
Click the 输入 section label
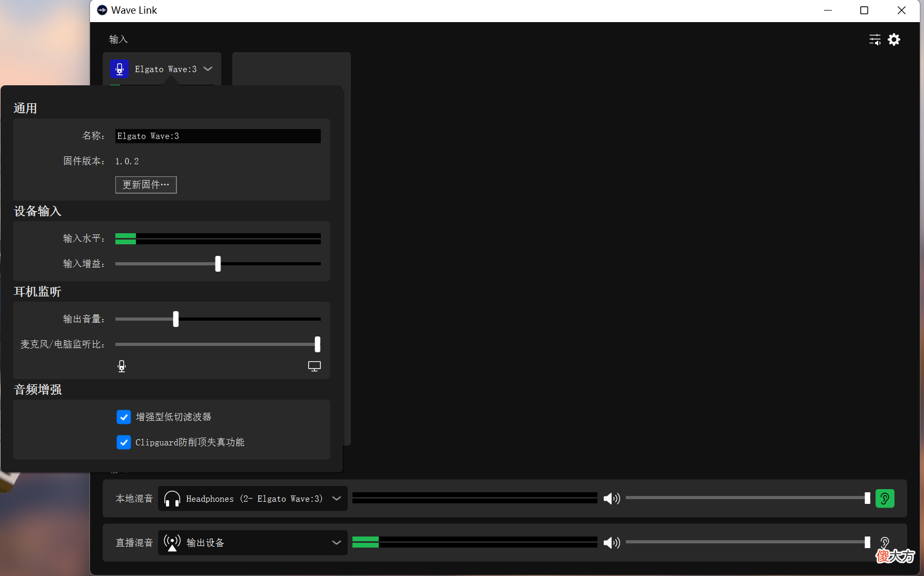pos(119,39)
